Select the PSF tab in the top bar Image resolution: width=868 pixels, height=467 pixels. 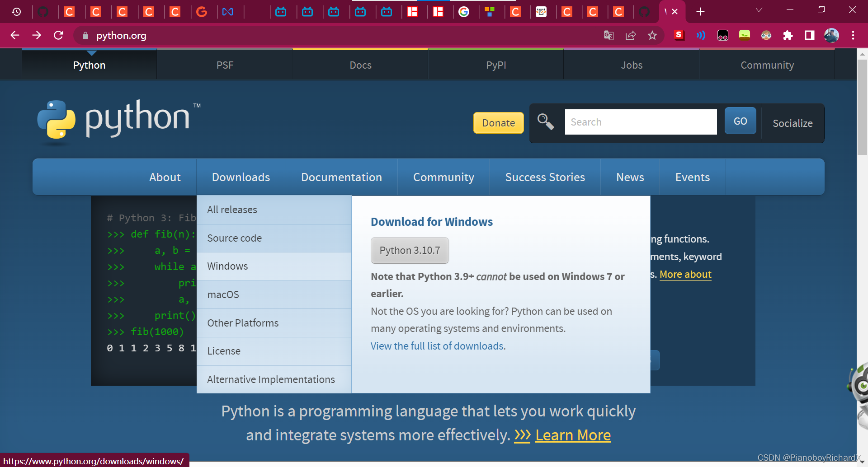tap(225, 65)
